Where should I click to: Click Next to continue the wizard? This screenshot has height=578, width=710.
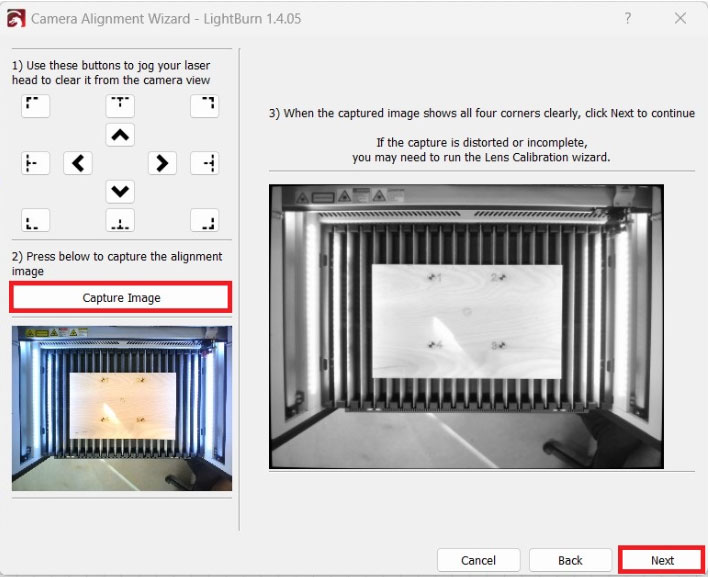tap(662, 560)
